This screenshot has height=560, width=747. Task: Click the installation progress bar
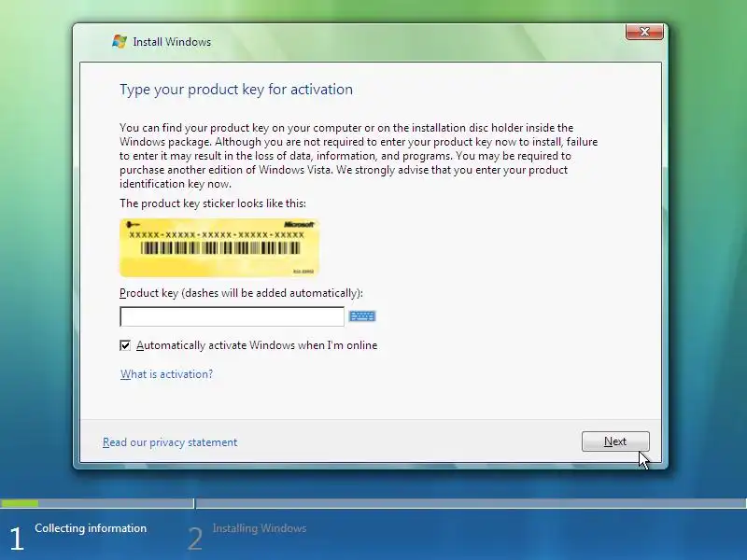click(x=373, y=503)
